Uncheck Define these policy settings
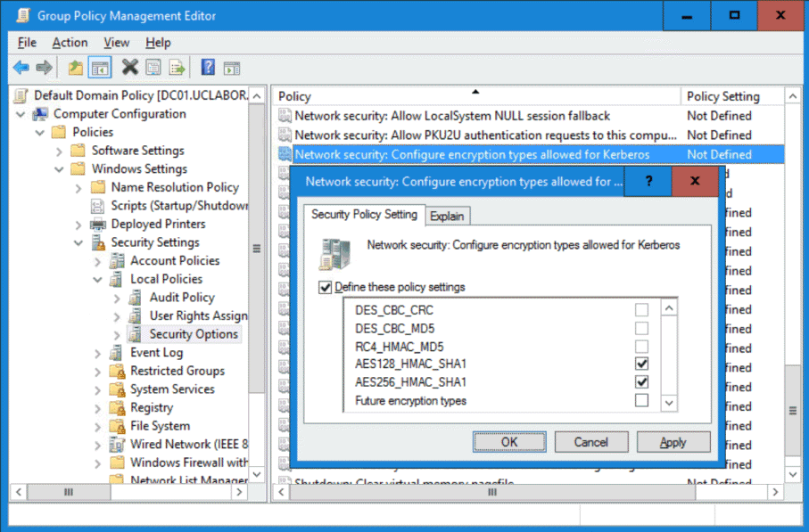 point(326,287)
